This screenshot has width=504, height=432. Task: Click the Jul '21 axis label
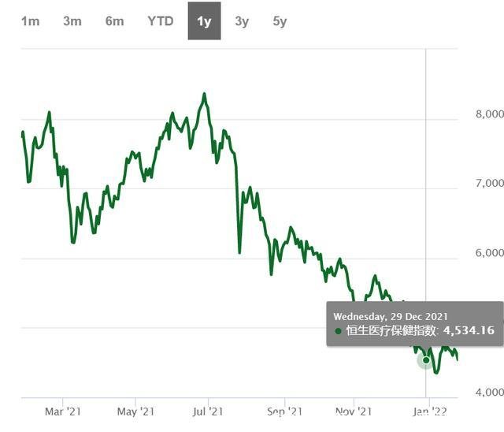[207, 411]
